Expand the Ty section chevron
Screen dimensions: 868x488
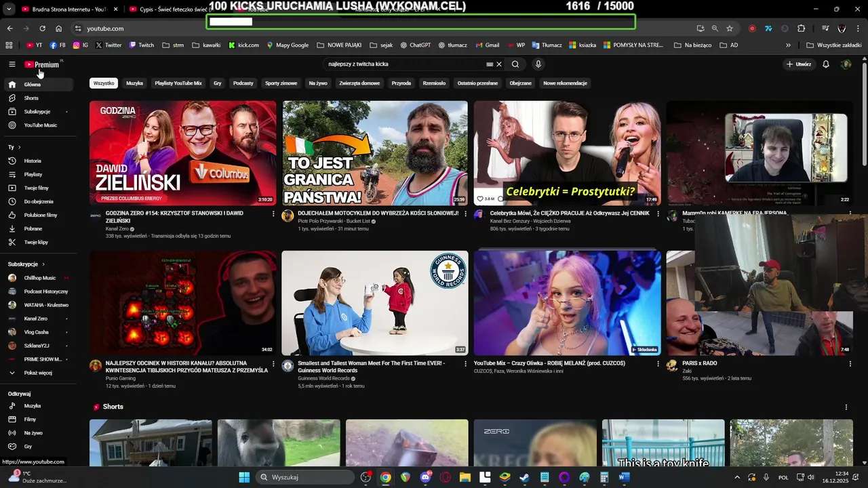[19, 147]
